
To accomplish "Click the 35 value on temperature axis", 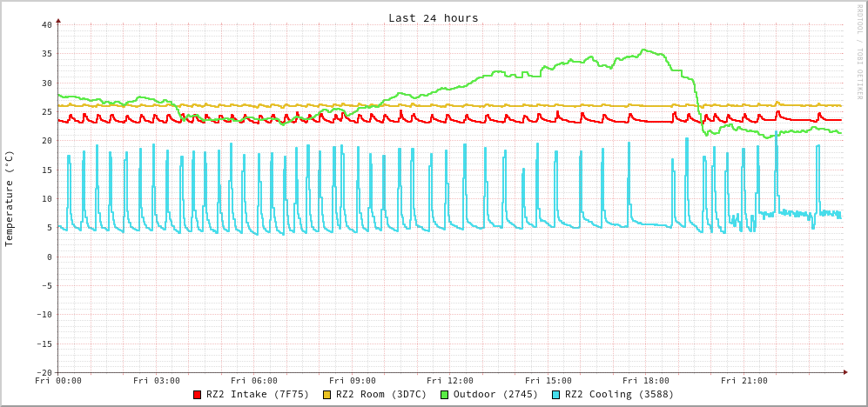I will tap(46, 54).
